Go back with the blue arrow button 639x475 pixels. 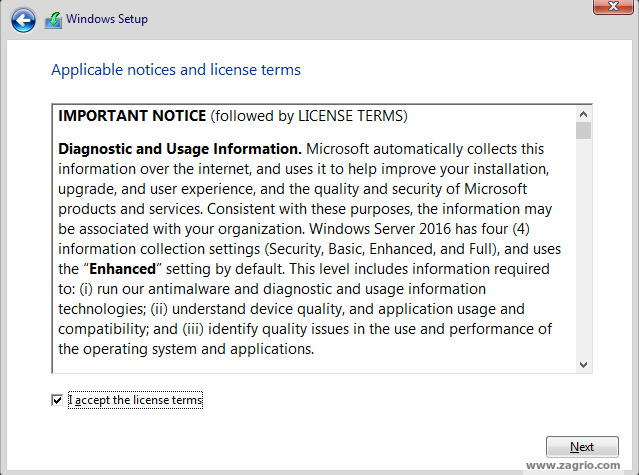[x=23, y=20]
